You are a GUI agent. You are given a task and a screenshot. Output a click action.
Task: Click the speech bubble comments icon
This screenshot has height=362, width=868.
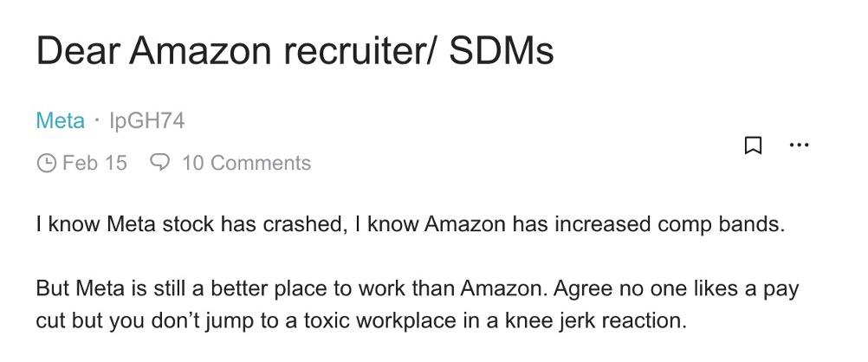(x=160, y=163)
